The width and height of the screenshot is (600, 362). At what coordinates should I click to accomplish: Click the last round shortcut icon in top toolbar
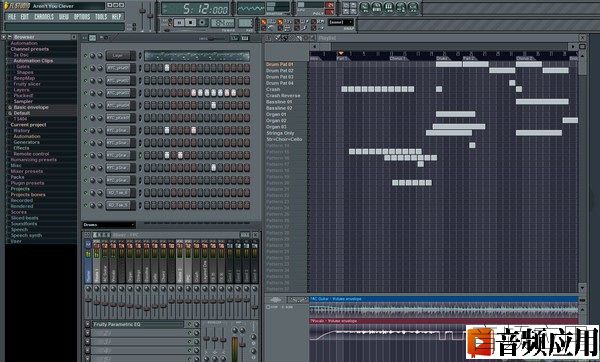413,7
